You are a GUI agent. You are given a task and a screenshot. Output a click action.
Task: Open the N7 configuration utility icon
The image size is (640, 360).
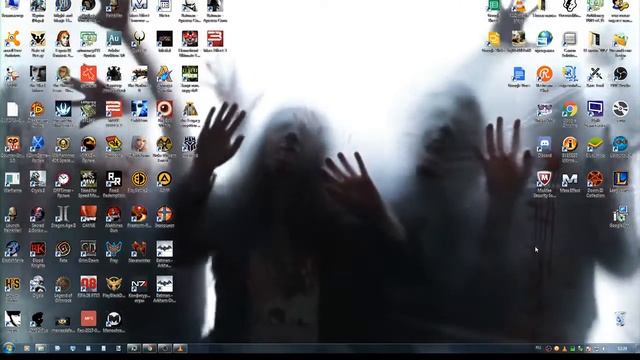pyautogui.click(x=139, y=284)
